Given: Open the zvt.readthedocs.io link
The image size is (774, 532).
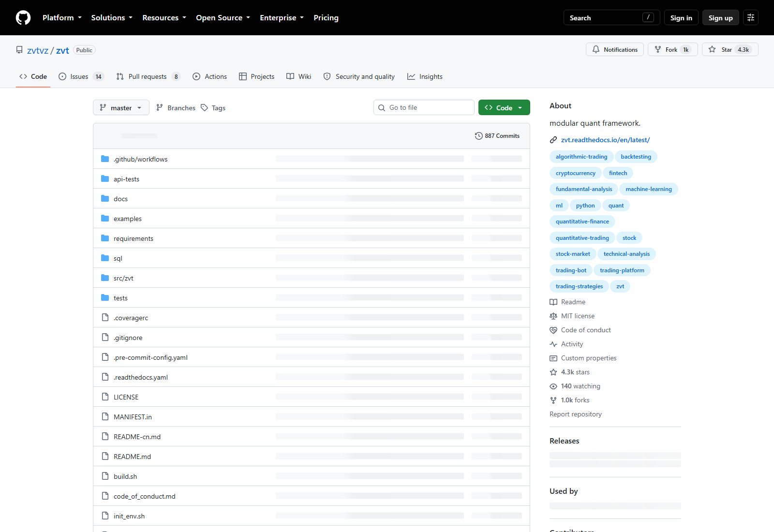Looking at the screenshot, I should click(605, 140).
